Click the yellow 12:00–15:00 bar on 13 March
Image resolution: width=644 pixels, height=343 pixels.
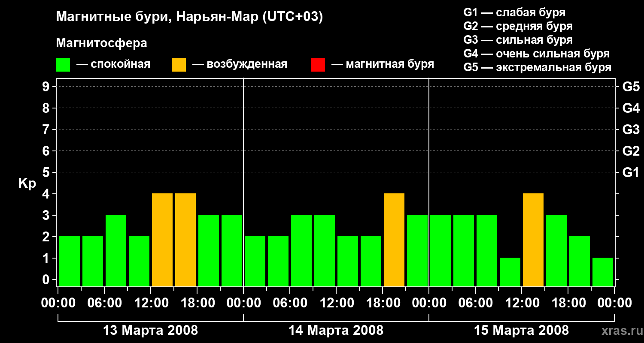coord(162,240)
